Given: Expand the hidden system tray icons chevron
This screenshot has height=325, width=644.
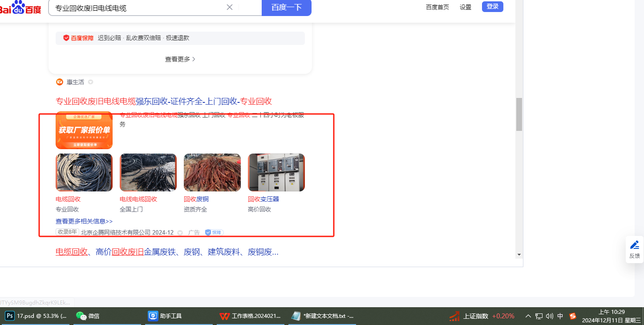Looking at the screenshot, I should (528, 316).
